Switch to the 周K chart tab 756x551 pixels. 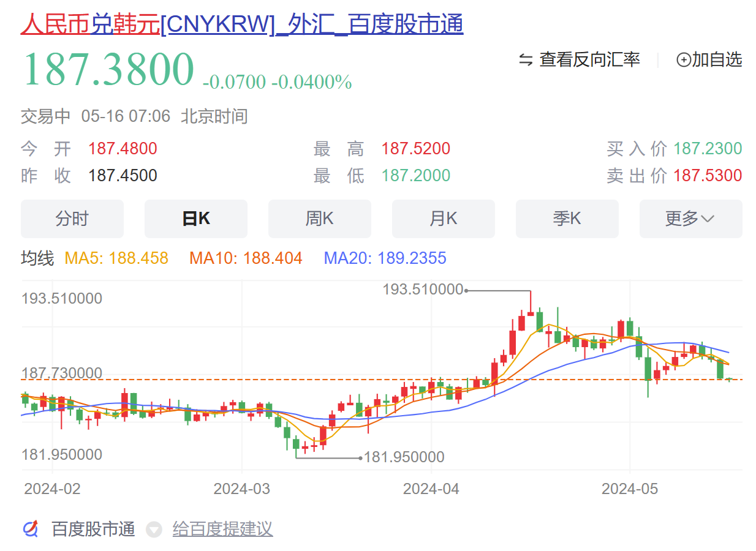[320, 219]
